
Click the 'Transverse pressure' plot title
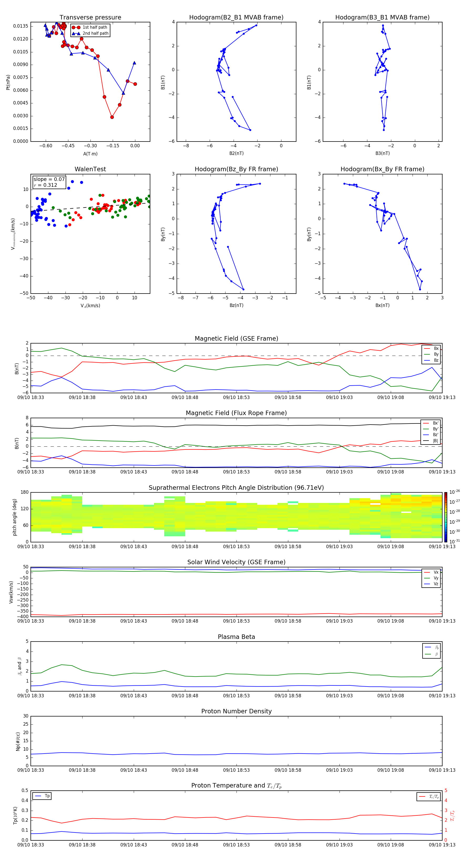click(x=90, y=18)
